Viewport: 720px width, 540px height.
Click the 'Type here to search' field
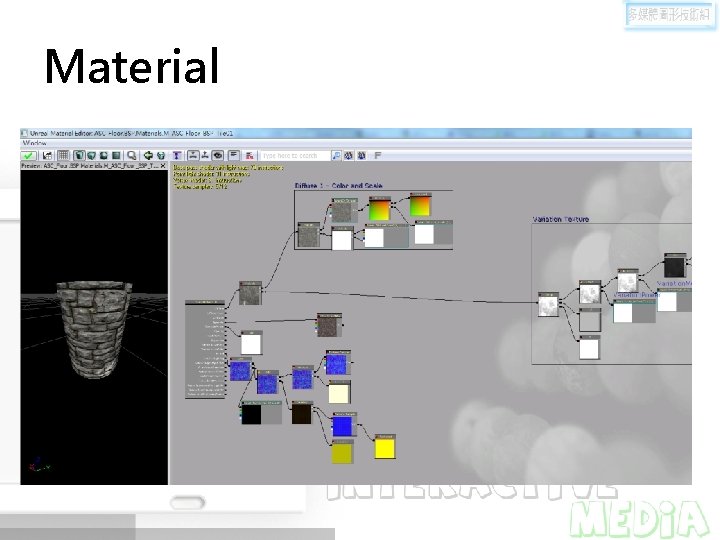[295, 156]
